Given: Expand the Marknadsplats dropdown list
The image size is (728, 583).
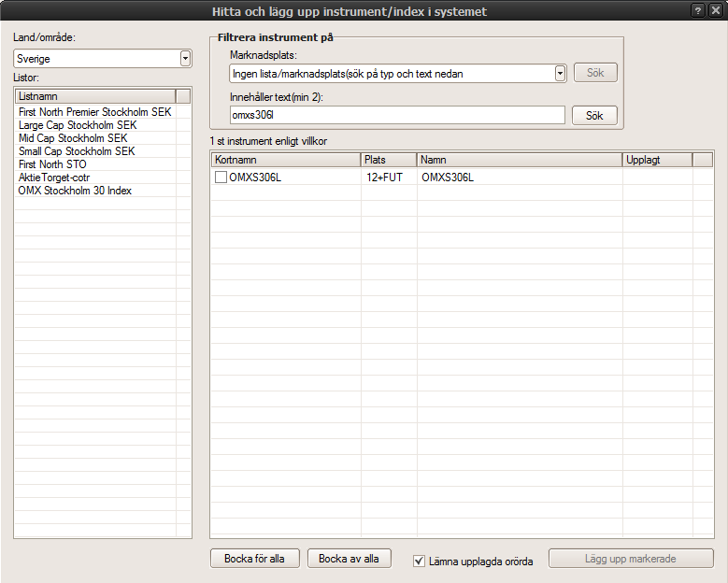Looking at the screenshot, I should click(x=560, y=74).
